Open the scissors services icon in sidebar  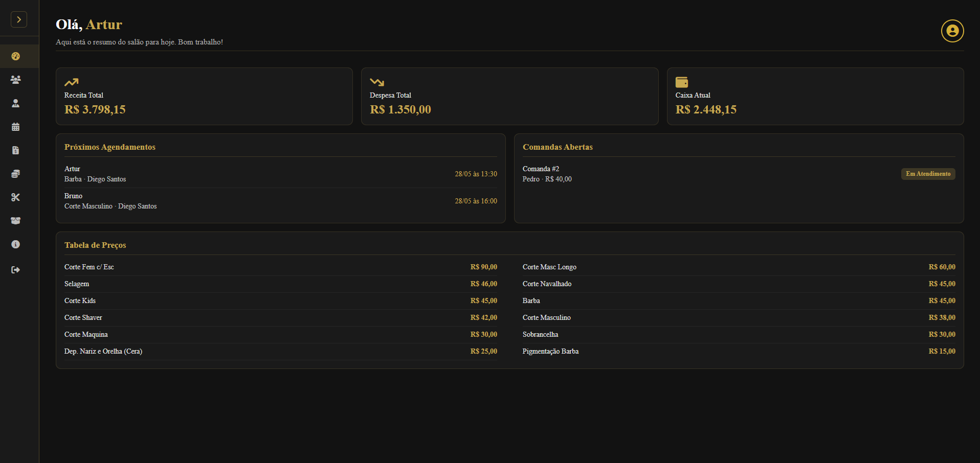click(16, 197)
